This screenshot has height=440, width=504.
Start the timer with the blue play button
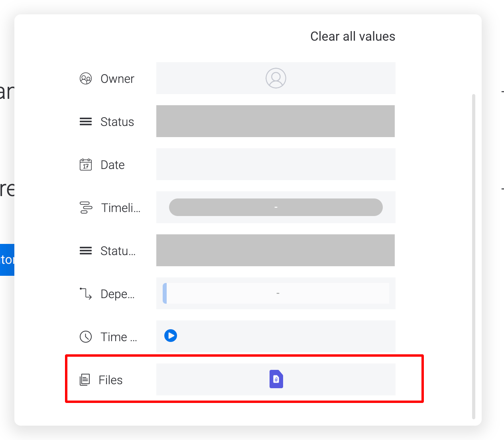click(171, 336)
